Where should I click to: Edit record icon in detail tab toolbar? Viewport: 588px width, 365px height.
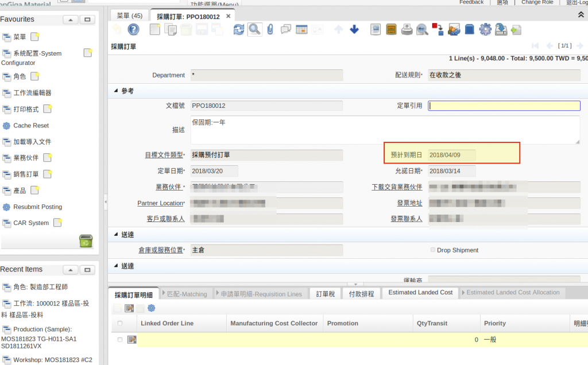pyautogui.click(x=129, y=308)
